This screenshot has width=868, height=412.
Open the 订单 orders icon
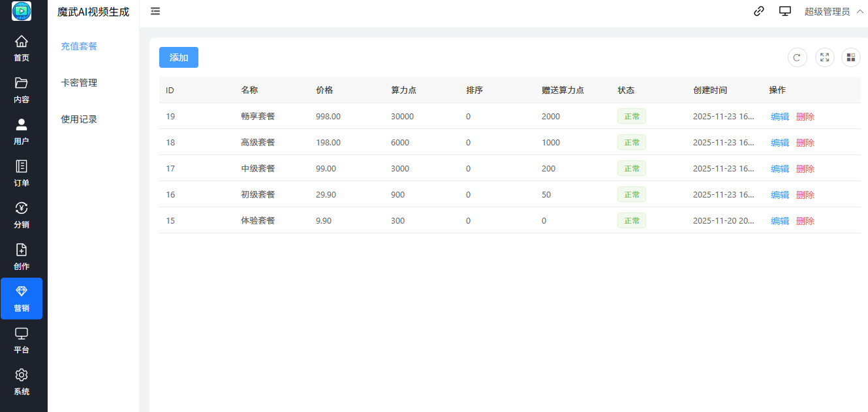tap(22, 167)
